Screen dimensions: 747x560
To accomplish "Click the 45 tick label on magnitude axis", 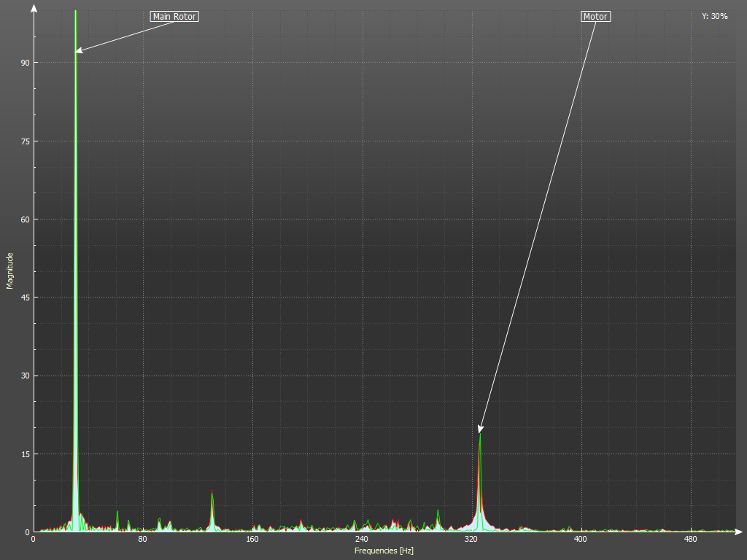I will click(24, 297).
